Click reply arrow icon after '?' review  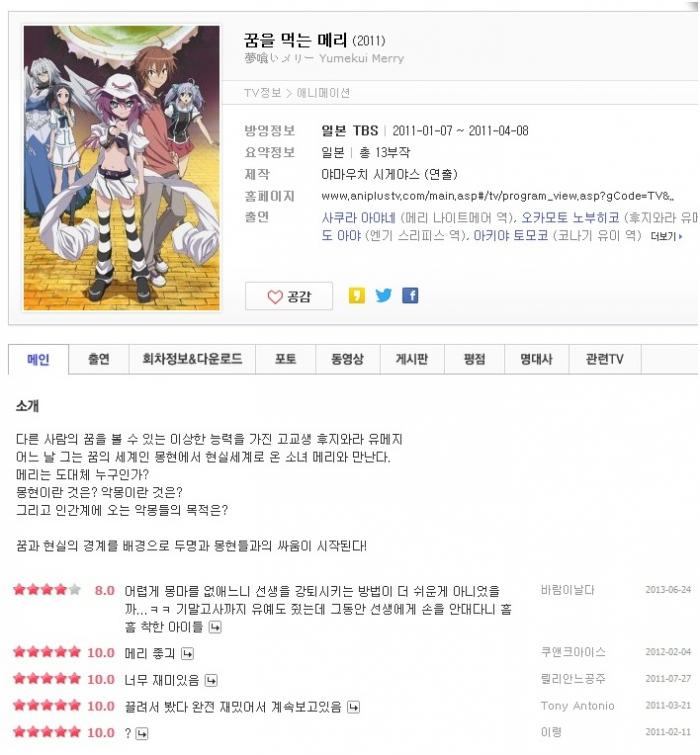coord(142,733)
